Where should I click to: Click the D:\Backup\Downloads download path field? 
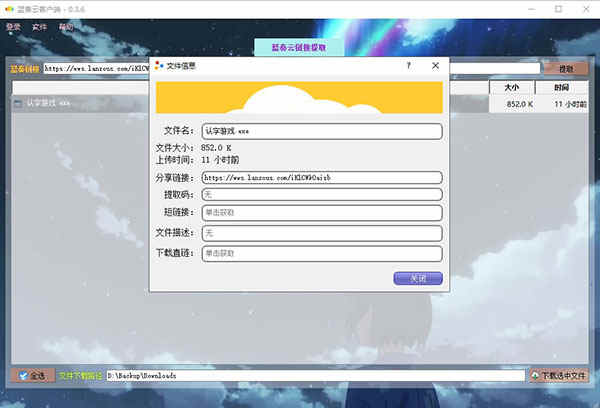[315, 375]
